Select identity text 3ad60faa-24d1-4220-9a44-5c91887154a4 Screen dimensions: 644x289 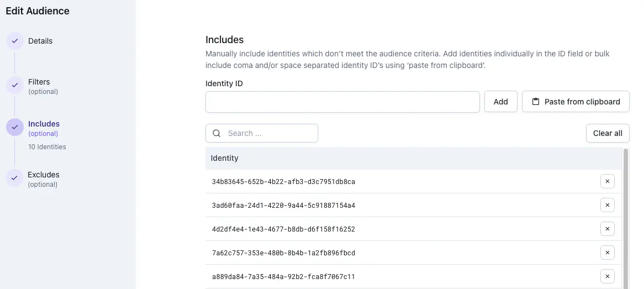pos(283,206)
